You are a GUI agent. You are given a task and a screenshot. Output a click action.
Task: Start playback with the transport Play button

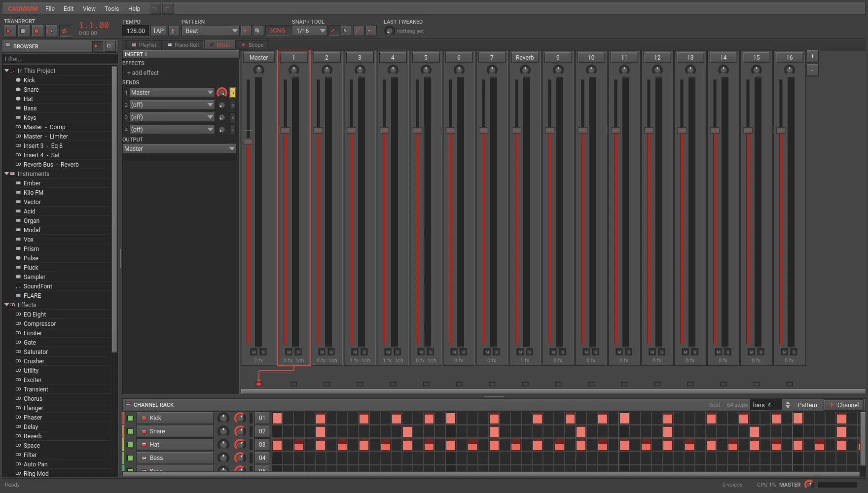pos(9,31)
